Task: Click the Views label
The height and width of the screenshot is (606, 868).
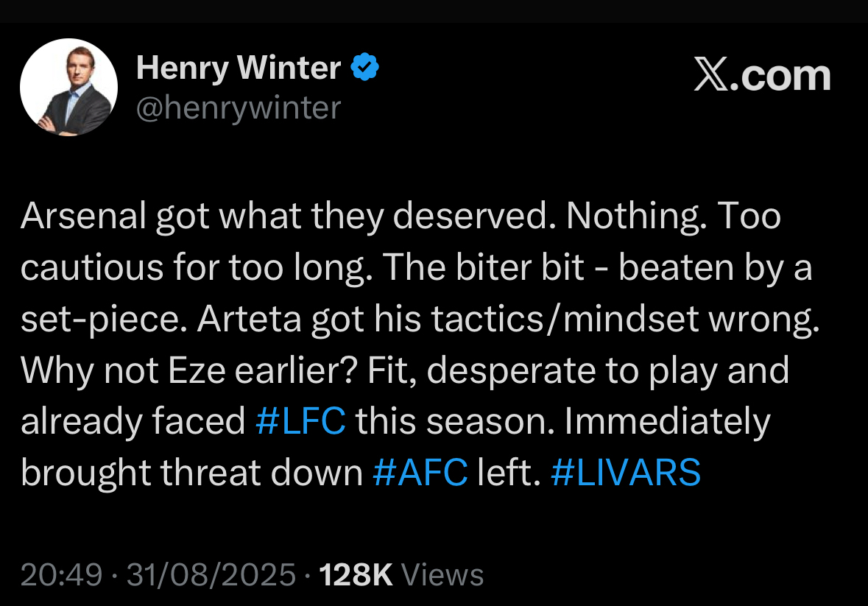Action: tap(444, 574)
